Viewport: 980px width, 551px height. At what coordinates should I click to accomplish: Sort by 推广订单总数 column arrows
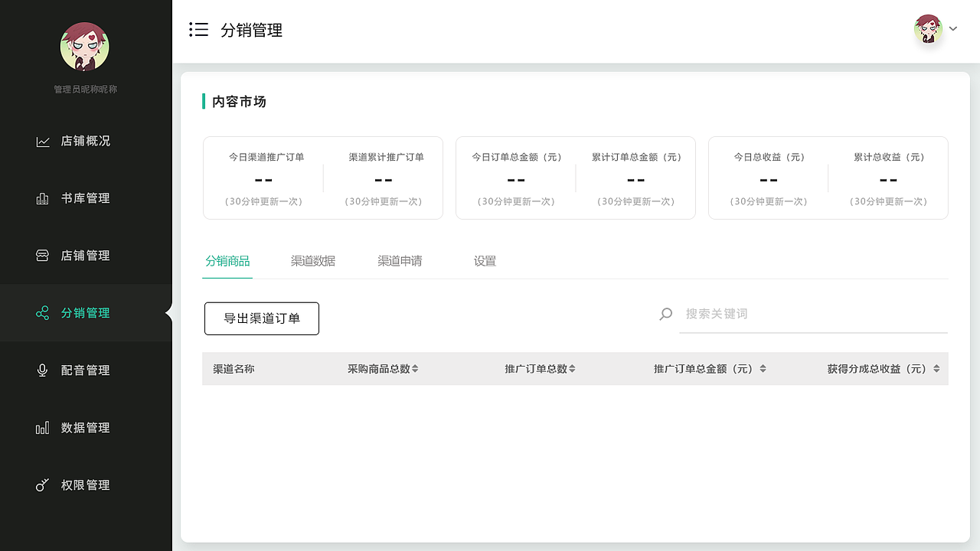(572, 369)
